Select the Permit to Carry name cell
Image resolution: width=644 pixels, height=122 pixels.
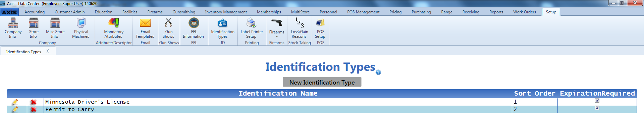278,109
